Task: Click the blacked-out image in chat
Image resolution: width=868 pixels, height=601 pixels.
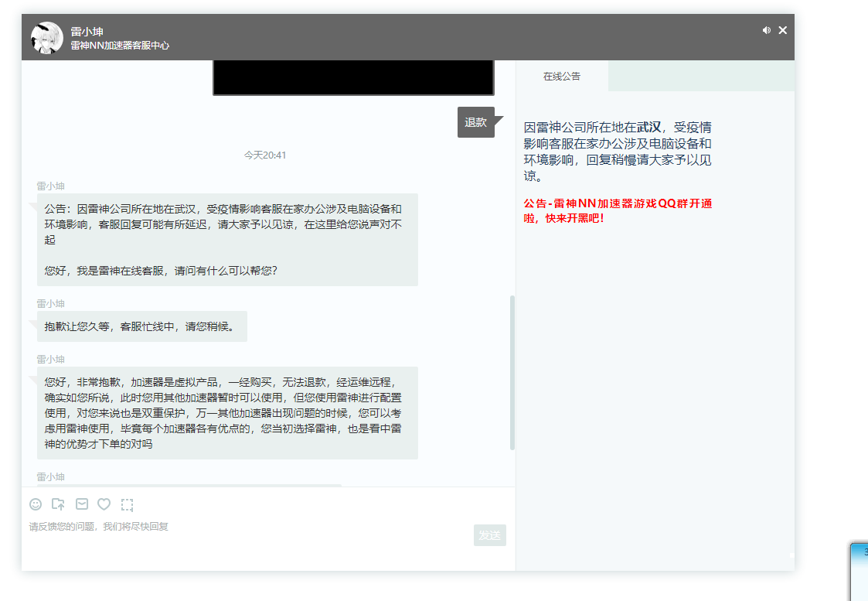Action: tap(353, 77)
